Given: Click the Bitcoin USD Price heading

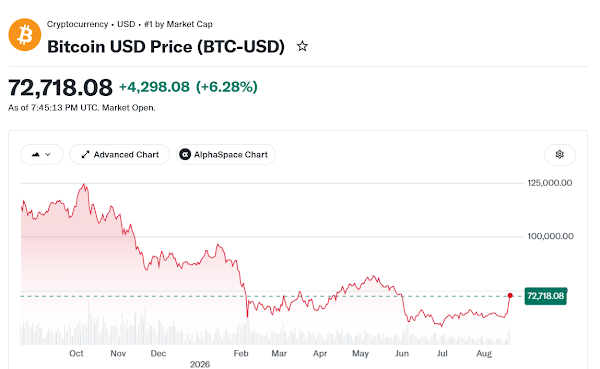Looking at the screenshot, I should (x=166, y=47).
